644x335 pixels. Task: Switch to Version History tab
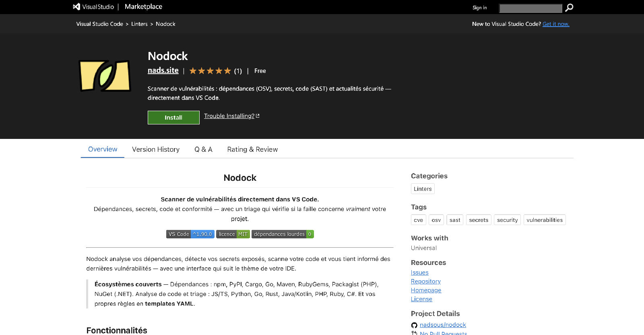point(156,149)
